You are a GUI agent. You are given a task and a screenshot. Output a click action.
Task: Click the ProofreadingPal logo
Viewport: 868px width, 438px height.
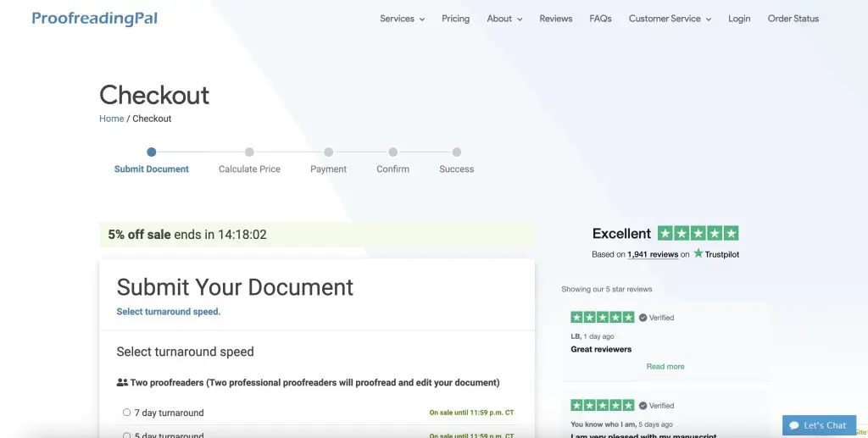(x=94, y=19)
